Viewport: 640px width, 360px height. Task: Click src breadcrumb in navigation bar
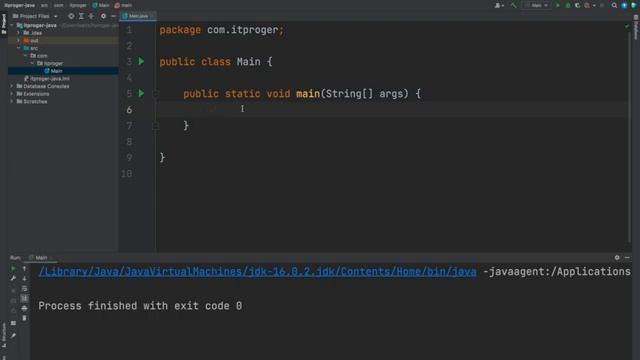pos(44,5)
